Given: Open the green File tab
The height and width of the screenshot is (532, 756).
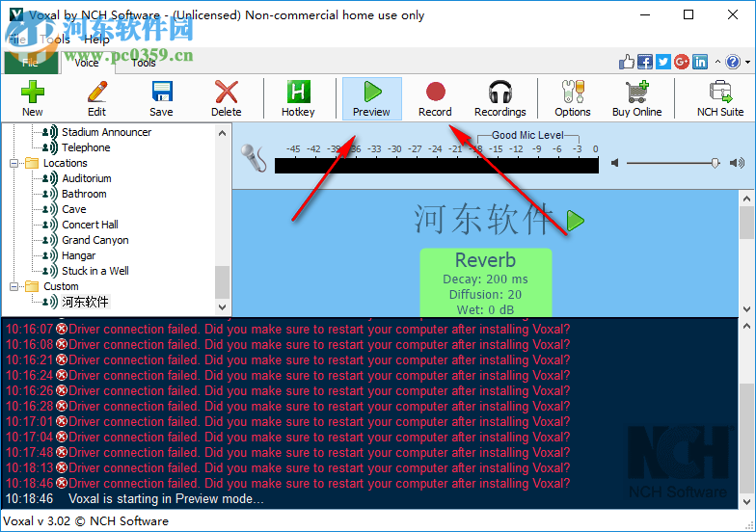Looking at the screenshot, I should [30, 63].
